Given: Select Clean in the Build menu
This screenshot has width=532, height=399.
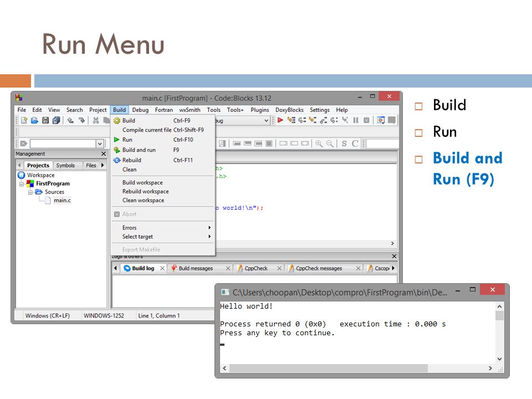Looking at the screenshot, I should [x=163, y=170].
